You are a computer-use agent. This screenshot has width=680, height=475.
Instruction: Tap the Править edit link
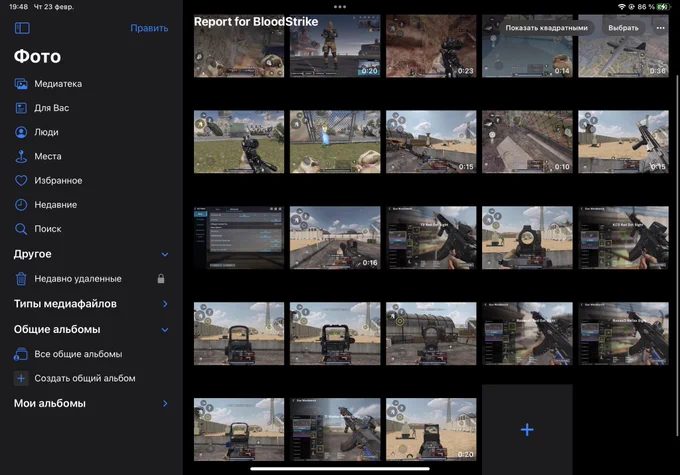coord(149,28)
